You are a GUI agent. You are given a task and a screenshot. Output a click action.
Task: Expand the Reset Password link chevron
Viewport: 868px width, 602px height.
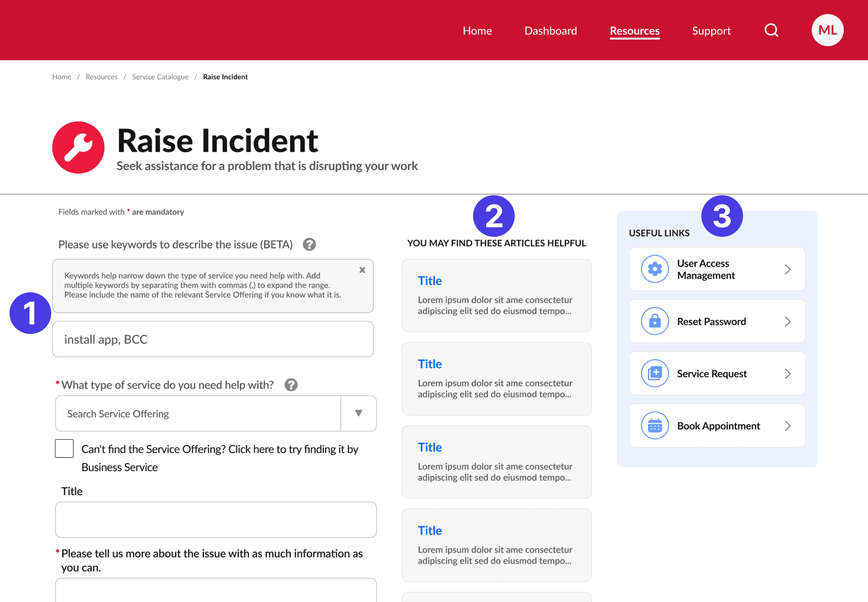[x=788, y=321]
